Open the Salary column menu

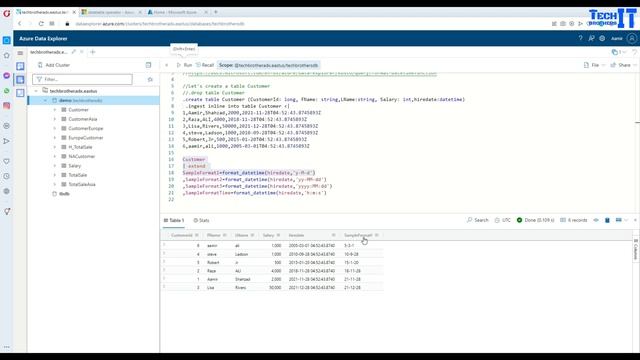pos(278,235)
